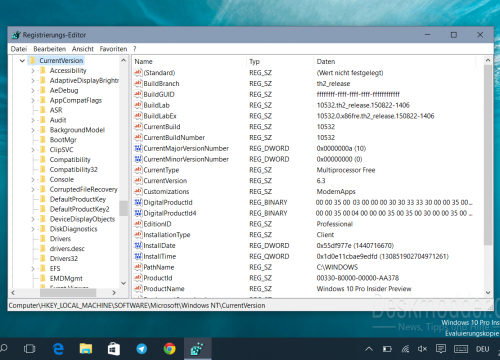Click the CurrentVersion folder icon in tree
Image resolution: width=500 pixels, height=360 pixels.
coord(32,60)
